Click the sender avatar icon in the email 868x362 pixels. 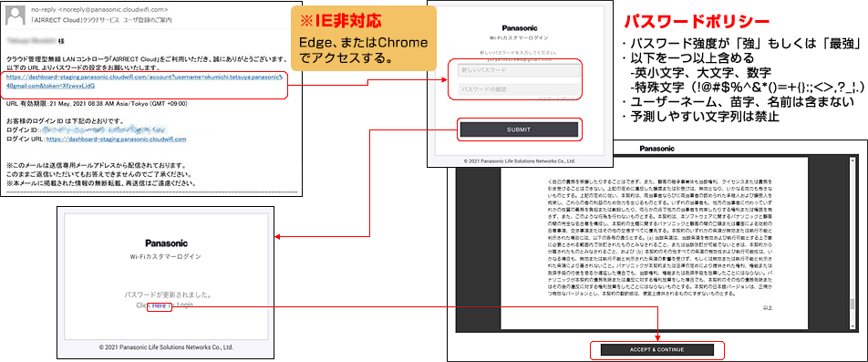[x=15, y=14]
